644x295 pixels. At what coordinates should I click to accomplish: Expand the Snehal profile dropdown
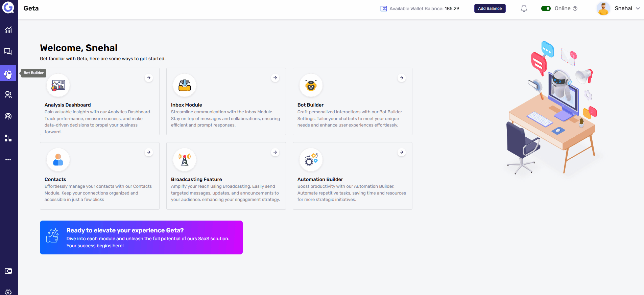[638, 8]
